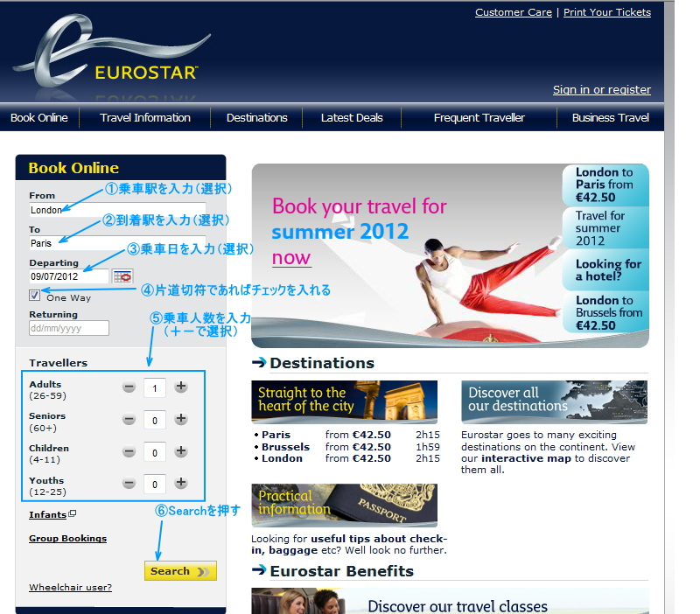Decrease Seniors count with minus button
This screenshot has width=700, height=614.
pyautogui.click(x=129, y=420)
